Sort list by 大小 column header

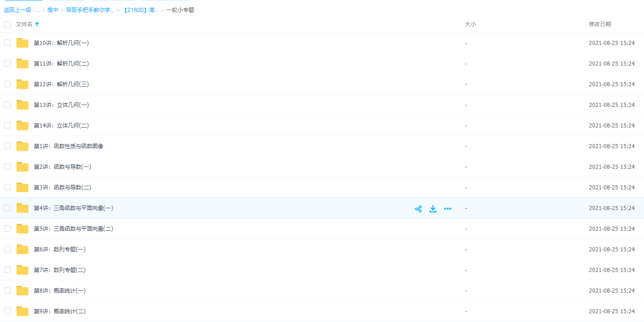point(470,24)
